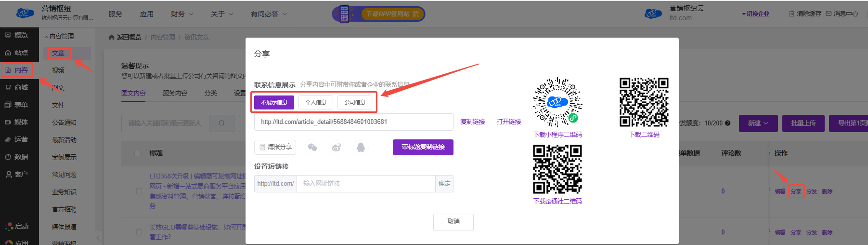Viewport: 868px width, 245px height.
Task: Open 消息中心 envelope icon
Action: click(x=829, y=14)
